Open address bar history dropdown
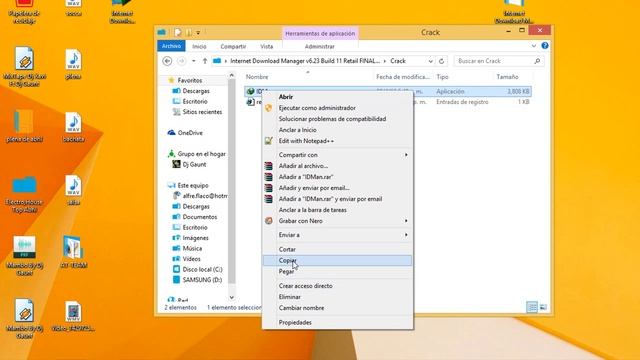This screenshot has width=640, height=360. point(431,61)
